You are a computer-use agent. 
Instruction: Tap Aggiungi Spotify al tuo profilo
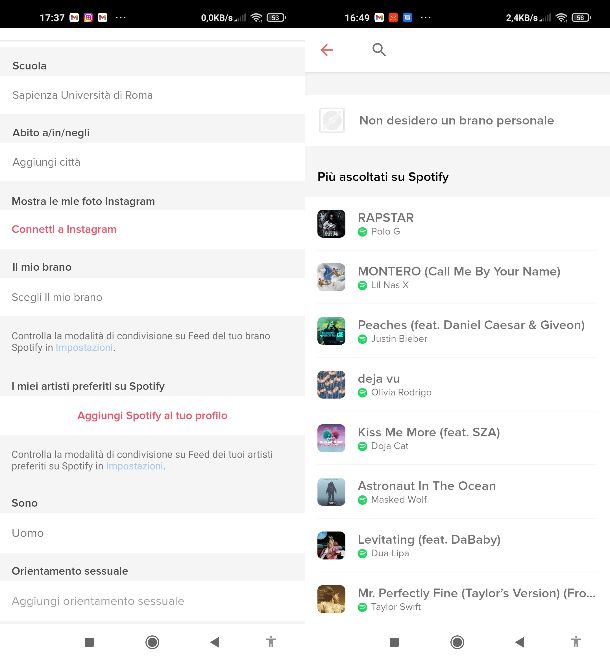click(152, 415)
